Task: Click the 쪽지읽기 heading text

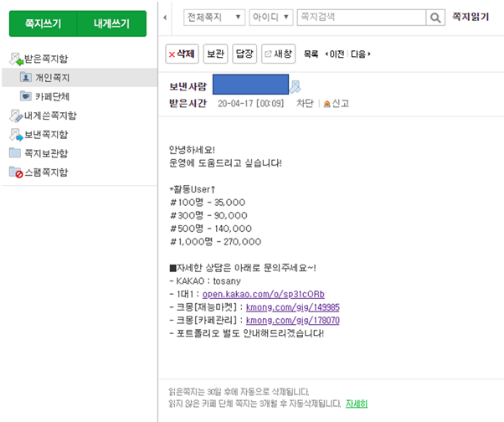Action: [x=471, y=17]
